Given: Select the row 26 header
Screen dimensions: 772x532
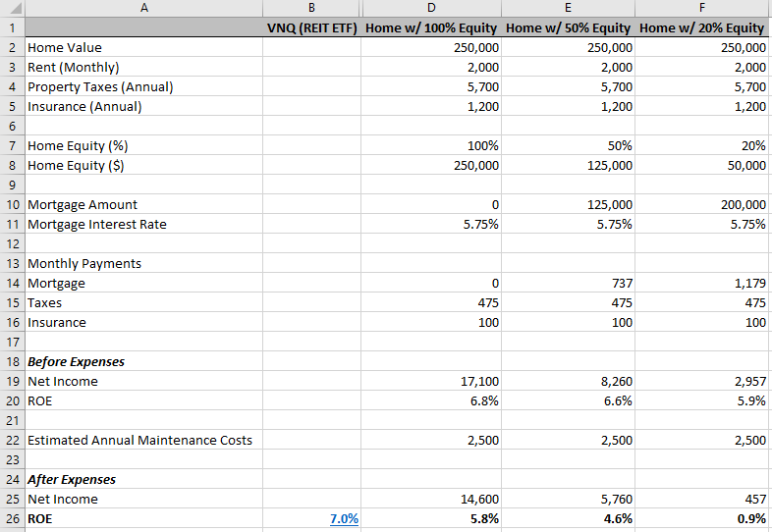Looking at the screenshot, I should [x=13, y=518].
